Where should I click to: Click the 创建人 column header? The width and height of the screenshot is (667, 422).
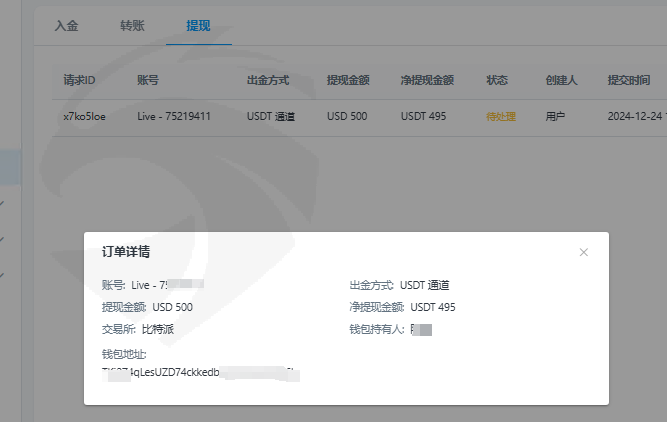tap(561, 80)
